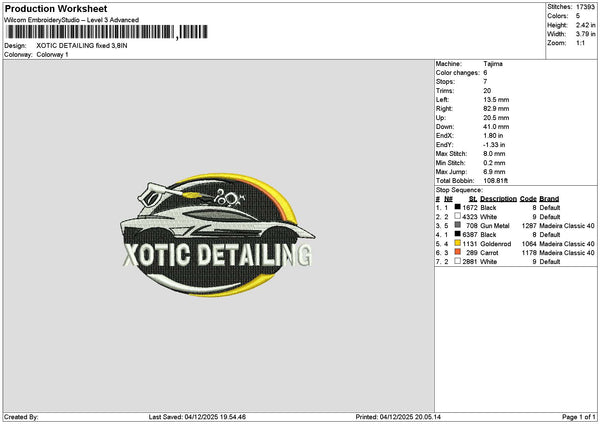Click the Stitches value 17393

[585, 7]
